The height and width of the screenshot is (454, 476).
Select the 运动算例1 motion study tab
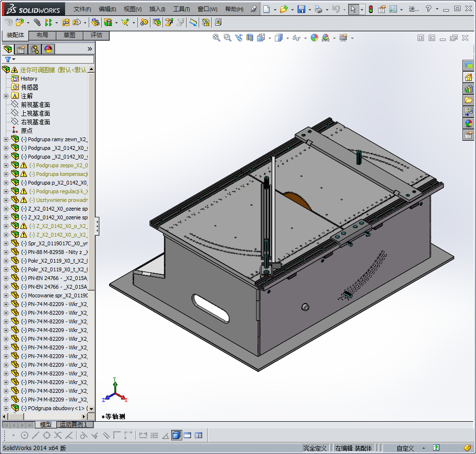pyautogui.click(x=73, y=425)
